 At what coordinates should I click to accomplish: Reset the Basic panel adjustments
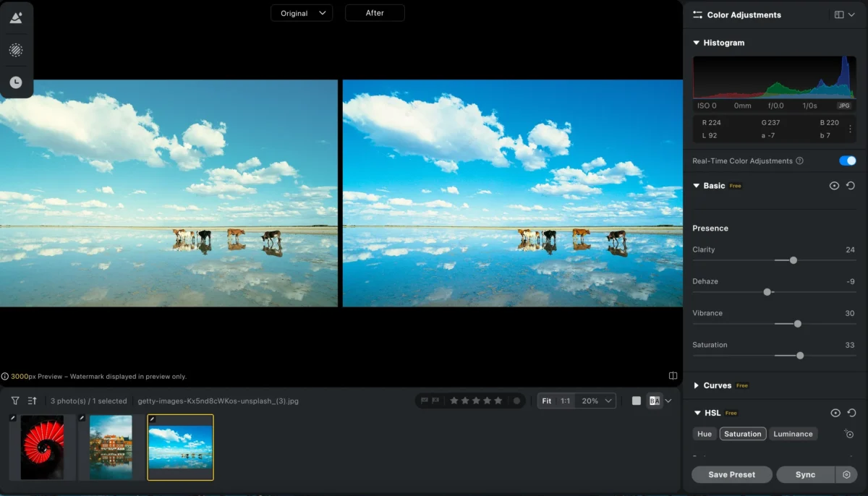pyautogui.click(x=851, y=186)
